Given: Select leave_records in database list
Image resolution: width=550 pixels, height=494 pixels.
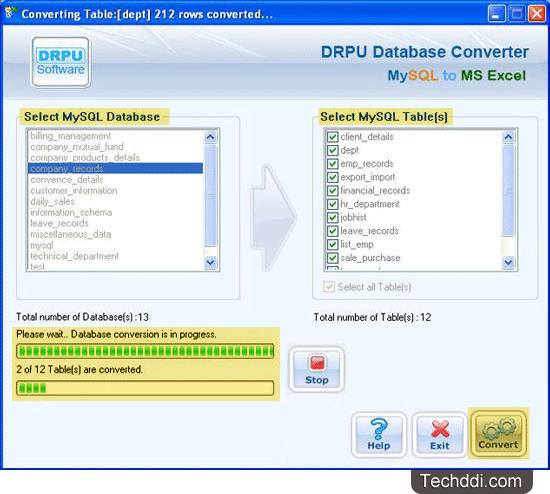Looking at the screenshot, I should point(115,223).
